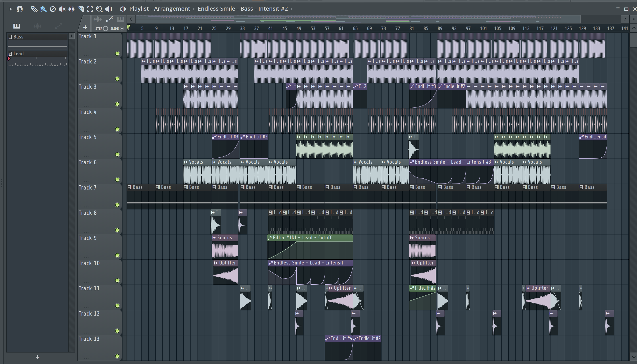Viewport: 637px width, 364px height.
Task: Toggle the magnet snap icon
Action: click(19, 9)
